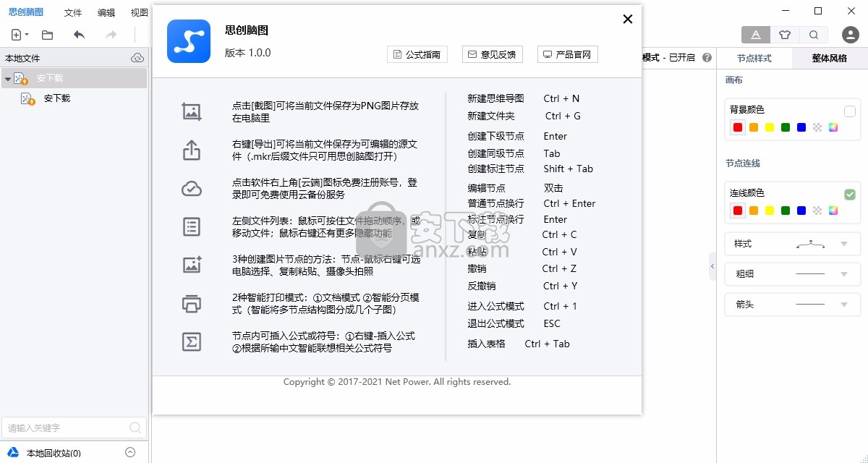
Task: Click the file list icon in dialog
Action: point(191,227)
